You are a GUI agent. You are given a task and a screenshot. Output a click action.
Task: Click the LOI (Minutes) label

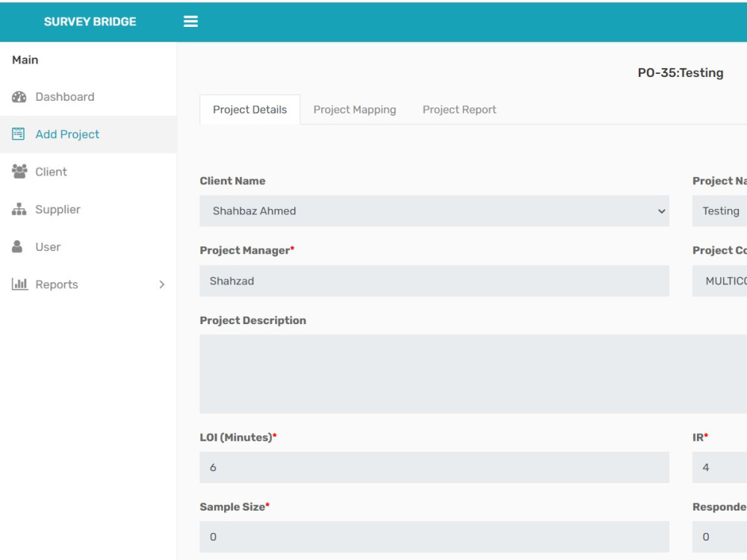tap(238, 437)
